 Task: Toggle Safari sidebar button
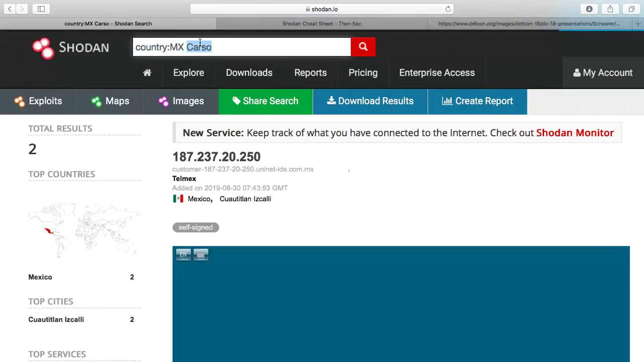[41, 9]
